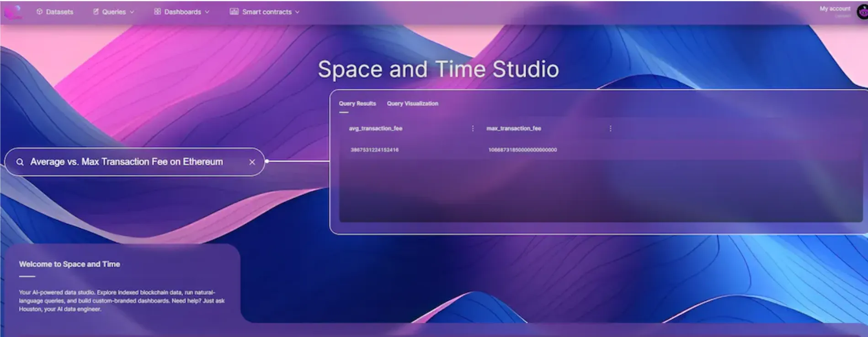The height and width of the screenshot is (337, 868).
Task: Select the max_transaction_fee column header
Action: tap(513, 128)
